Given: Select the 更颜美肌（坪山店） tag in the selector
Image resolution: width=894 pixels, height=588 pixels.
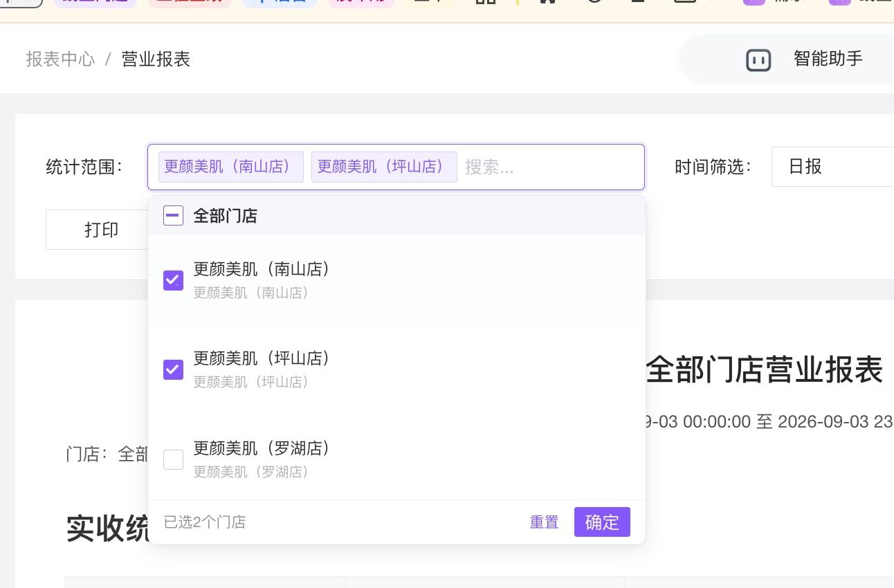Looking at the screenshot, I should point(384,167).
